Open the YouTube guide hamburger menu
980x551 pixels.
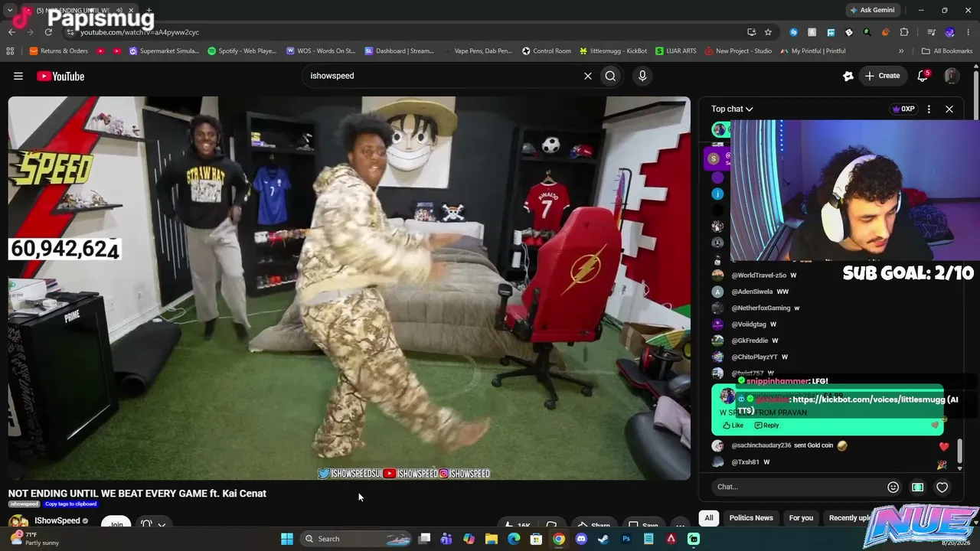click(x=18, y=76)
